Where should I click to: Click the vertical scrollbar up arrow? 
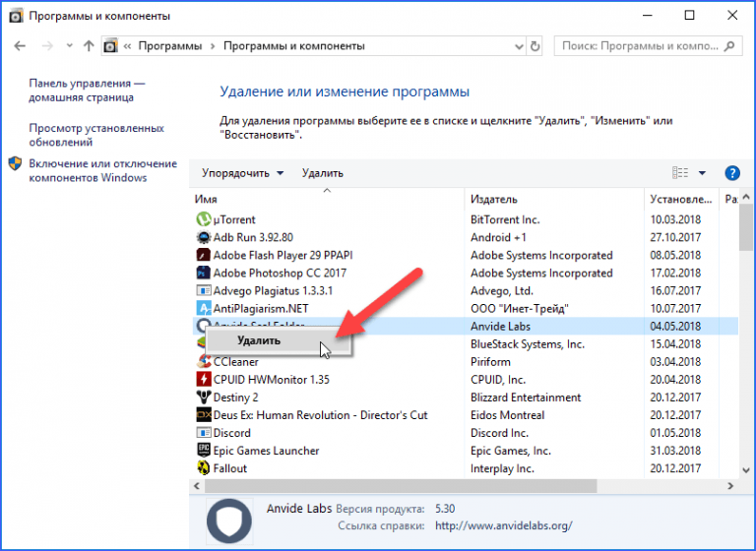pos(746,197)
